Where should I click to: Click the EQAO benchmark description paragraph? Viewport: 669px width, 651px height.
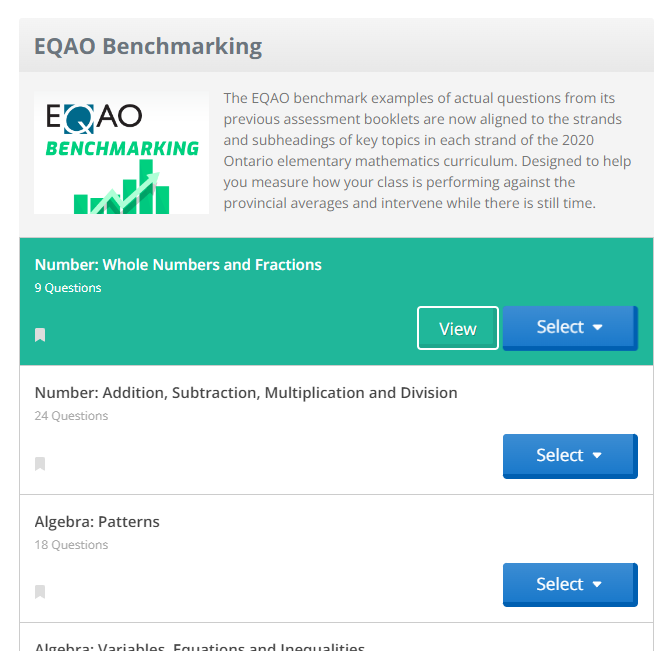pos(427,151)
